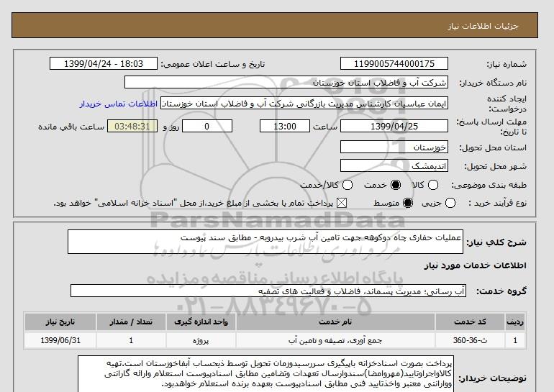Click the page header جزئیات اطلاعات نیاز
Image resolution: width=554 pixels, height=392 pixels.
[483, 26]
